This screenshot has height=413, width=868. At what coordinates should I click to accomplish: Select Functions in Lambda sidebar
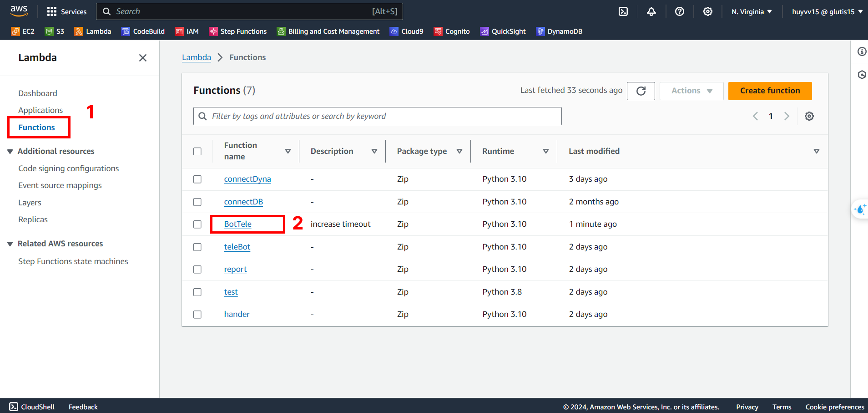coord(36,127)
